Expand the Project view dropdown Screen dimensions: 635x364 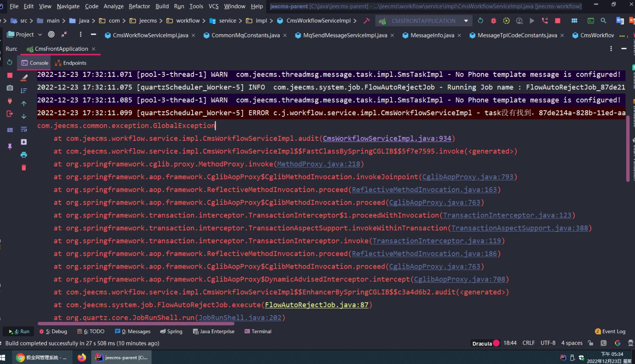[x=40, y=35]
